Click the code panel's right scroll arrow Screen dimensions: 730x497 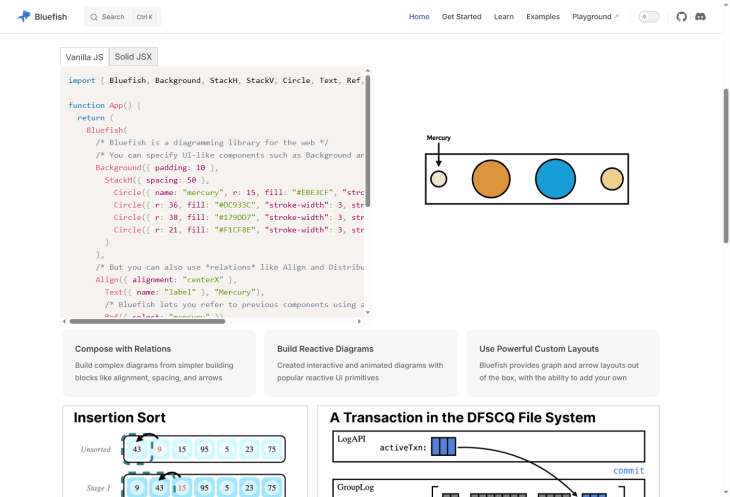click(359, 321)
